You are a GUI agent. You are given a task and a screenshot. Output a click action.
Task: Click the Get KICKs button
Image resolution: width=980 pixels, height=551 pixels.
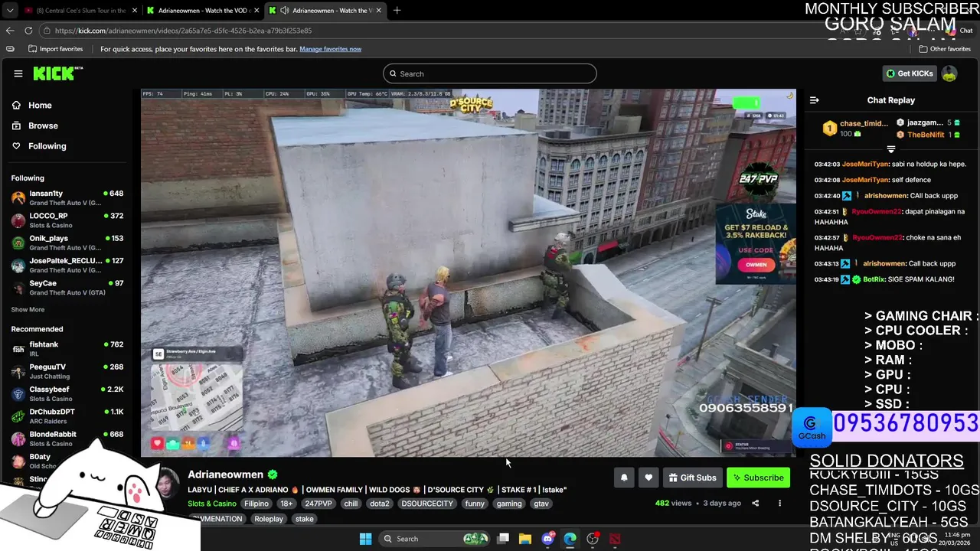click(910, 73)
